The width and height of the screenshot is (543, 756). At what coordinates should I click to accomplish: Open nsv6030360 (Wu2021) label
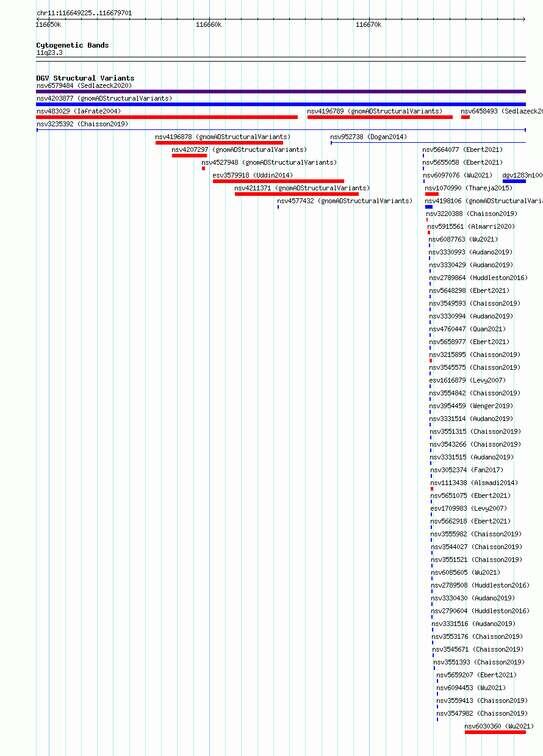(x=499, y=726)
